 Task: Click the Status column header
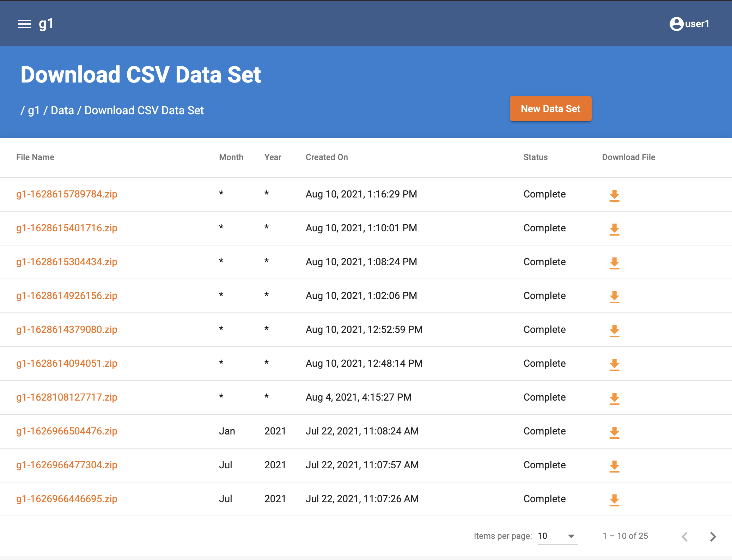(x=535, y=157)
